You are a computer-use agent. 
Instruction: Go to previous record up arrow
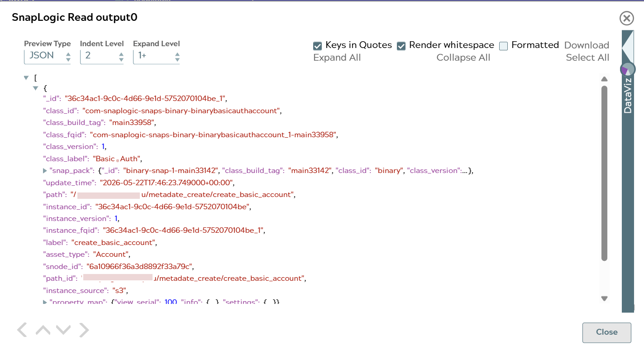[x=43, y=330]
